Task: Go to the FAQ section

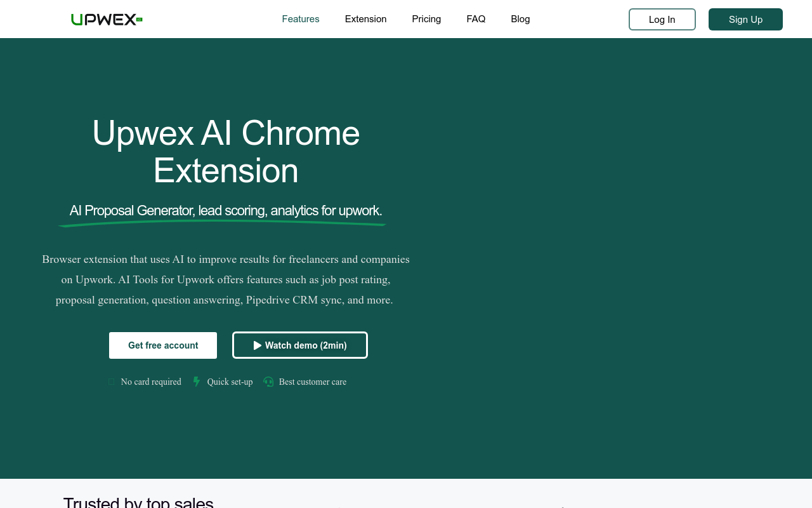Action: click(476, 19)
